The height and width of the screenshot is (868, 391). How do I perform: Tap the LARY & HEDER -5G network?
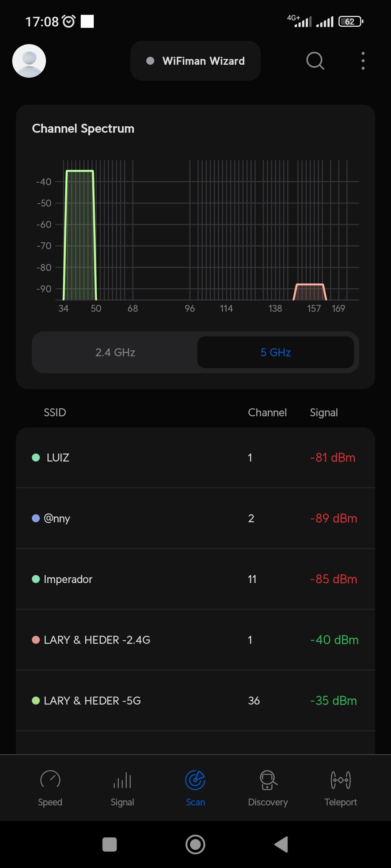195,701
